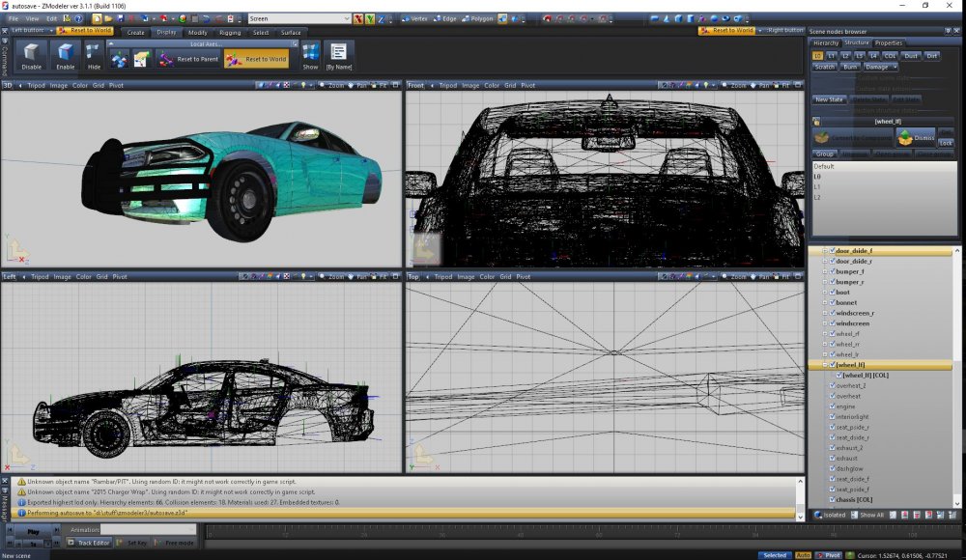Select Reset to Parent axes tool
Viewport: 966px width, 560px height.
(x=188, y=59)
